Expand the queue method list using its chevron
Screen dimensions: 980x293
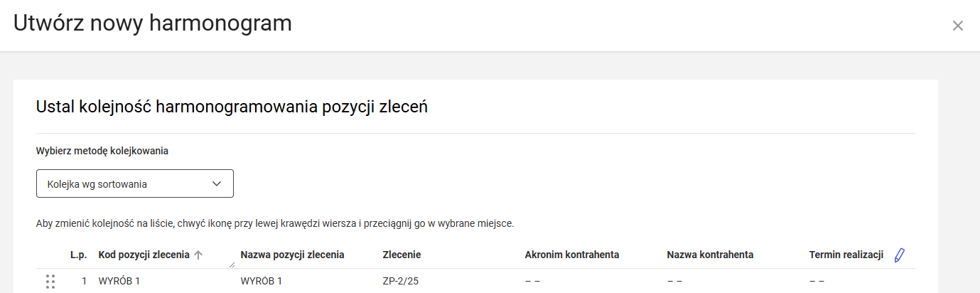pyautogui.click(x=217, y=183)
